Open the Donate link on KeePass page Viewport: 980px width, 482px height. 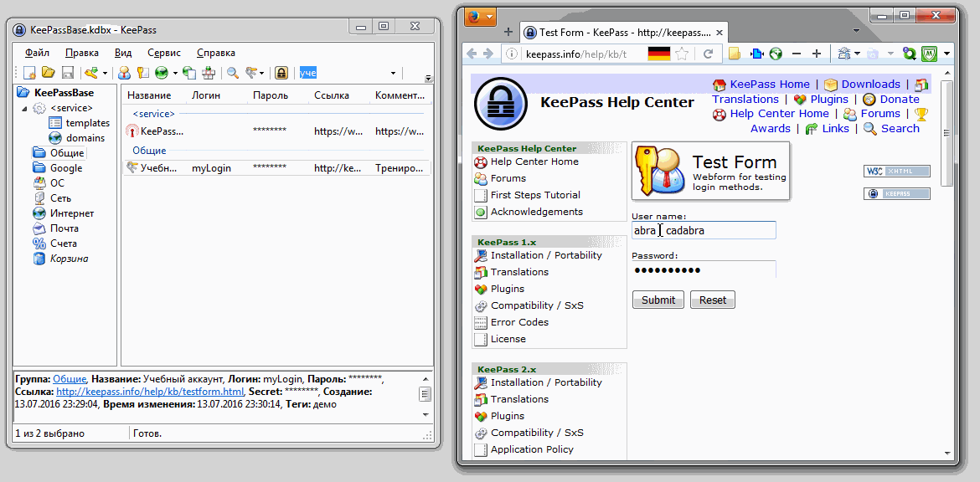pyautogui.click(x=900, y=100)
